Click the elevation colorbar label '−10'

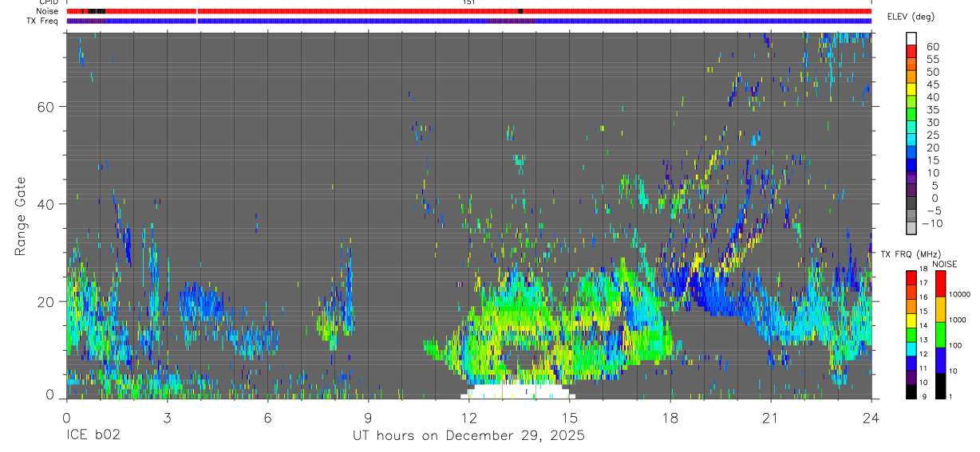[x=932, y=224]
